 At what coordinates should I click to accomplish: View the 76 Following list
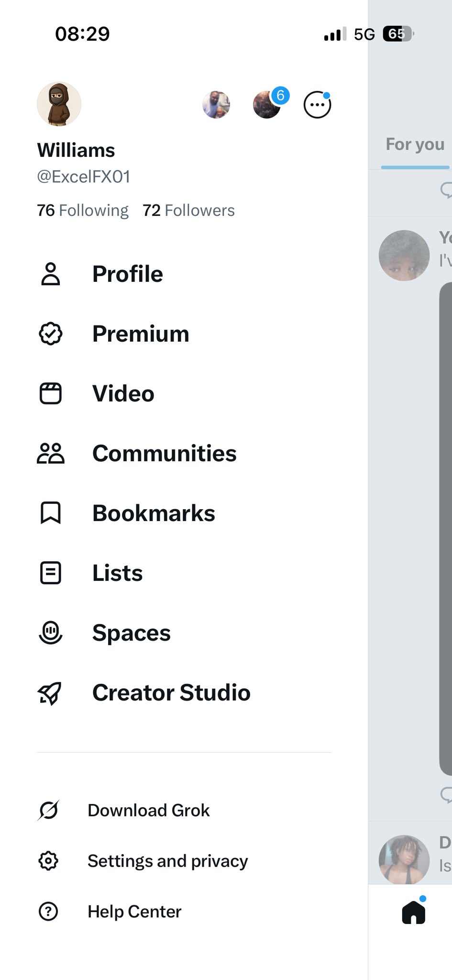coord(83,211)
